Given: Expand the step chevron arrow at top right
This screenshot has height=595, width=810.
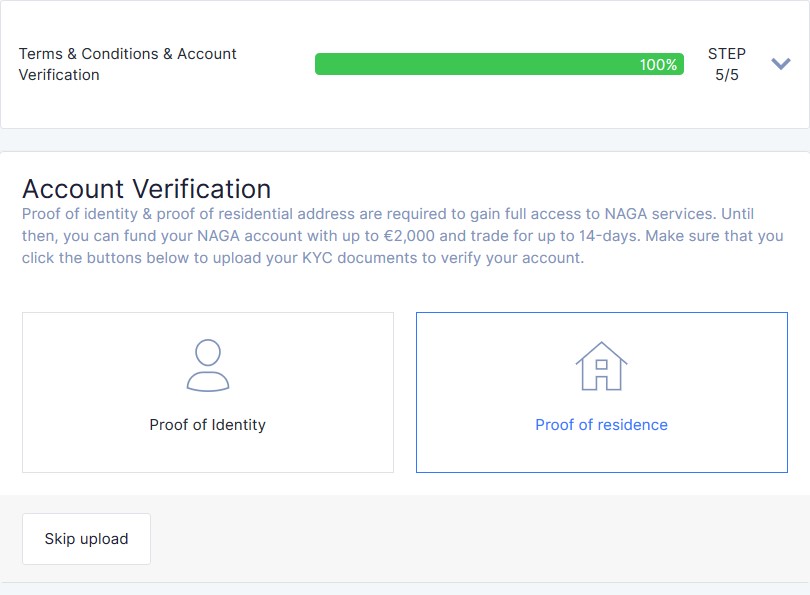Looking at the screenshot, I should pos(781,64).
